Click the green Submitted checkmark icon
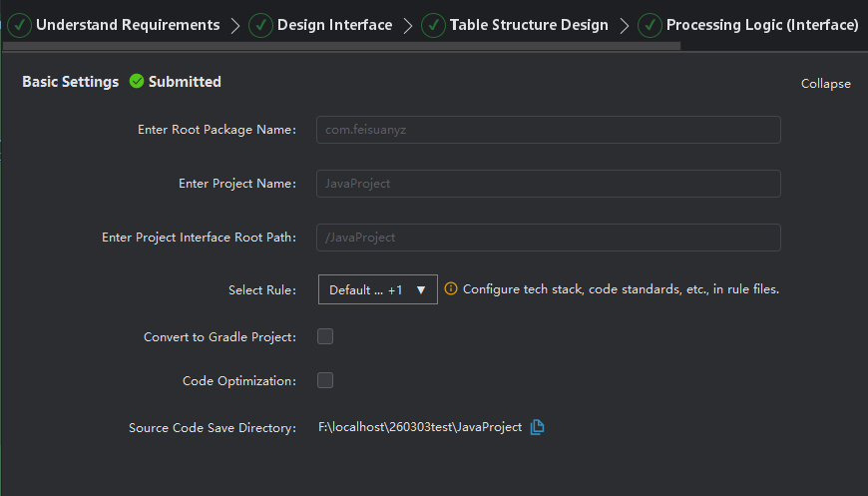The image size is (868, 496). (x=137, y=82)
